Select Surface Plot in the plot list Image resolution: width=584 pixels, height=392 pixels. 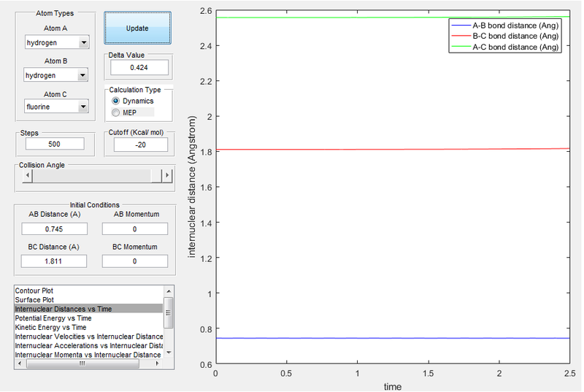click(x=88, y=300)
